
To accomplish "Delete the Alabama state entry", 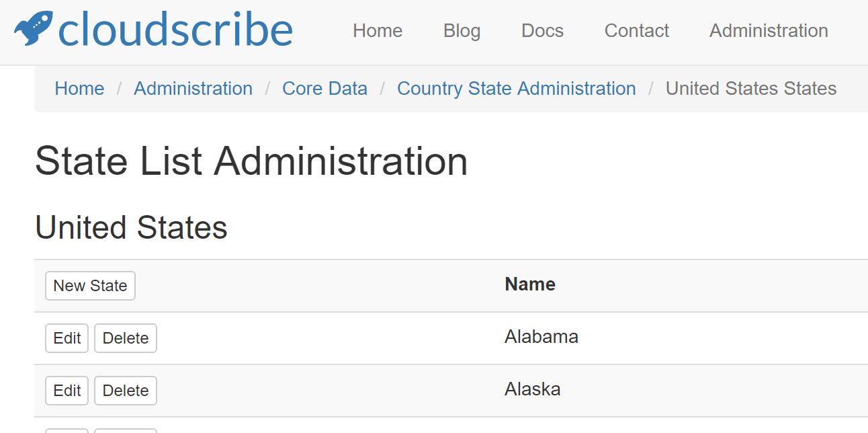I will tap(126, 338).
